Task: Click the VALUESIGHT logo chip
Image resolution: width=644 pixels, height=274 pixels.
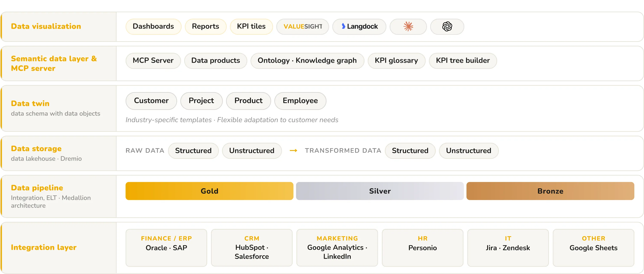Action: (x=302, y=26)
